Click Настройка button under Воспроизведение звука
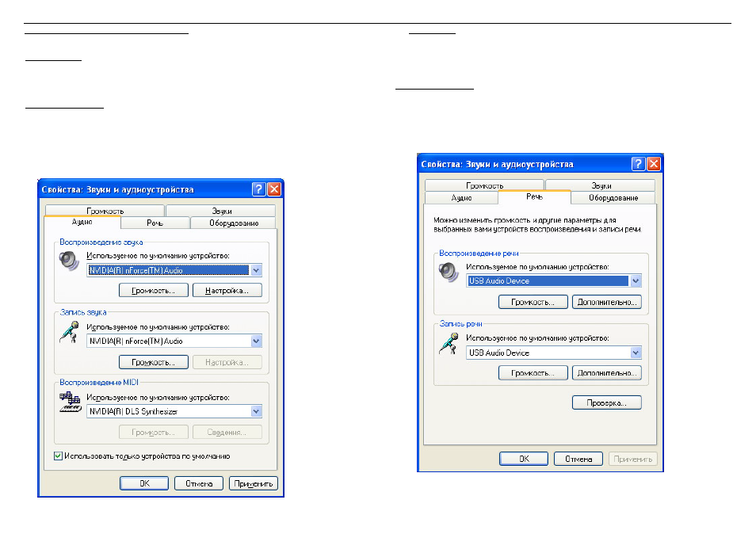 [227, 291]
